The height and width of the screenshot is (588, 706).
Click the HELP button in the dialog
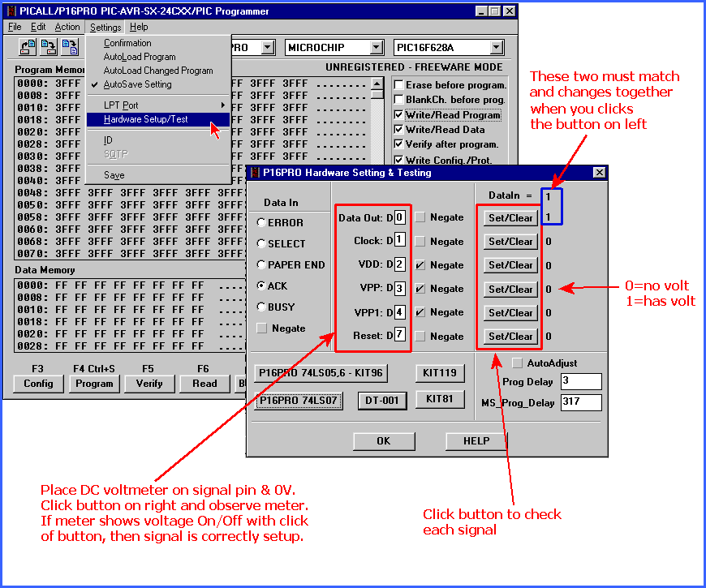476,441
